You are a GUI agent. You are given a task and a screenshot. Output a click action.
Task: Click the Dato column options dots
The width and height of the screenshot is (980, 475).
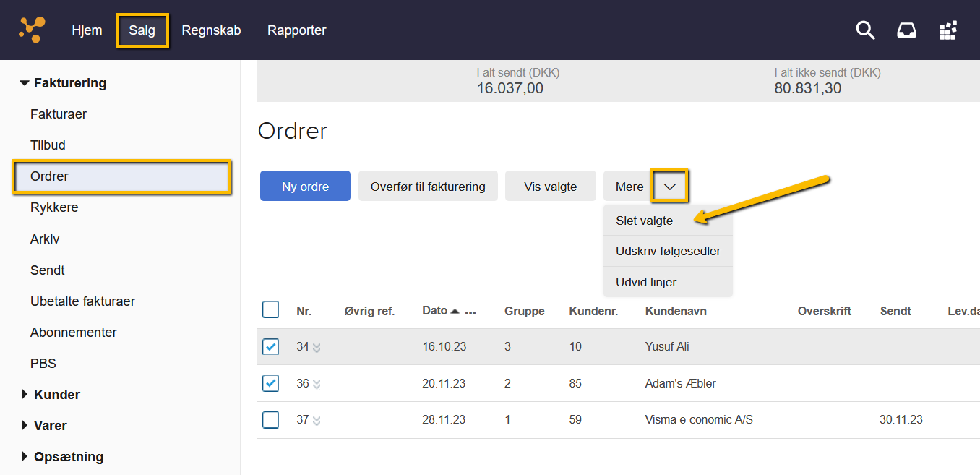[x=470, y=312]
